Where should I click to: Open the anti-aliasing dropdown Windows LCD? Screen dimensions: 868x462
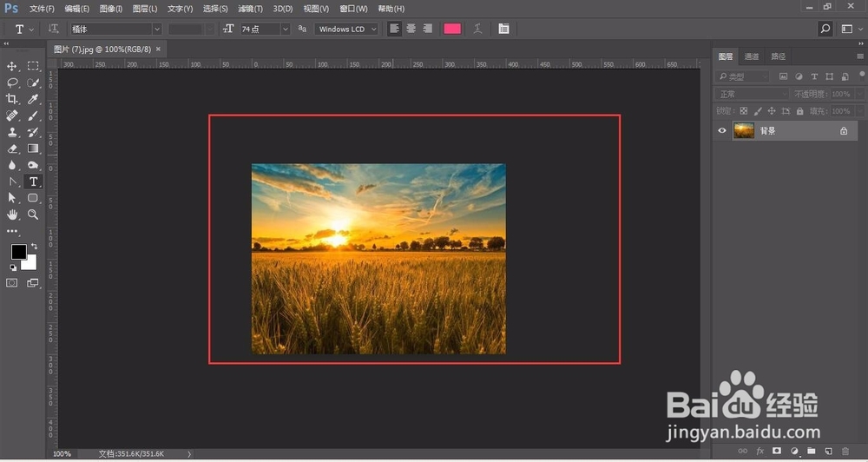[x=346, y=29]
